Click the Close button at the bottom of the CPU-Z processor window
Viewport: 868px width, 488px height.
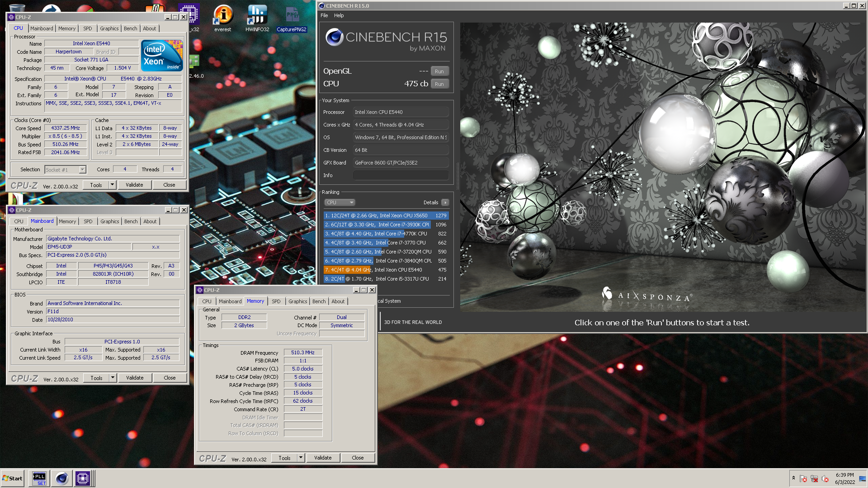[169, 185]
